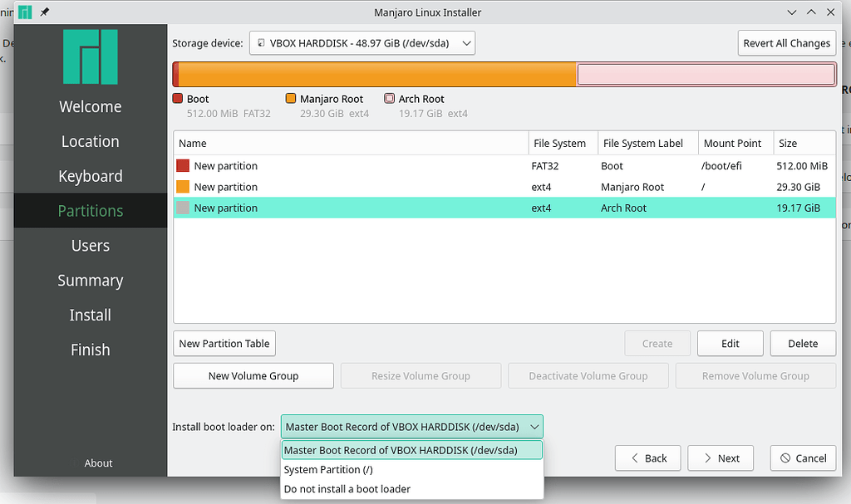Open the Users step in the sidebar
Screen dimensions: 851x504
click(90, 245)
